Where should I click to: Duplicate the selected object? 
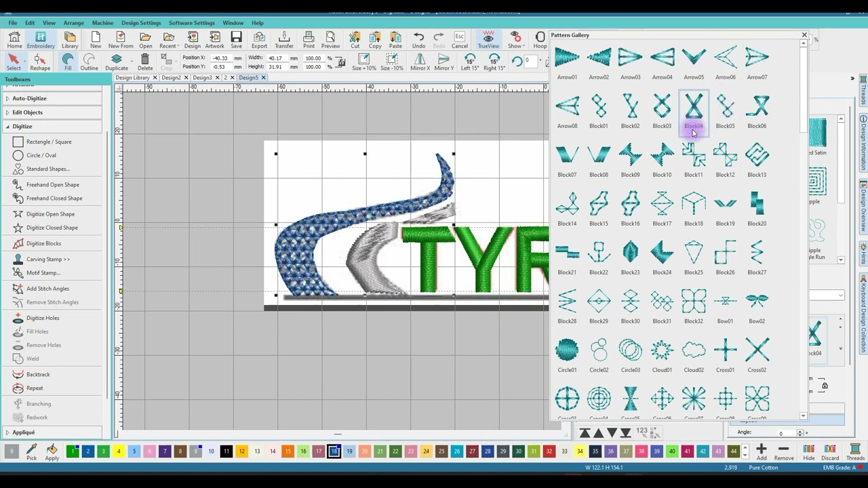[116, 62]
